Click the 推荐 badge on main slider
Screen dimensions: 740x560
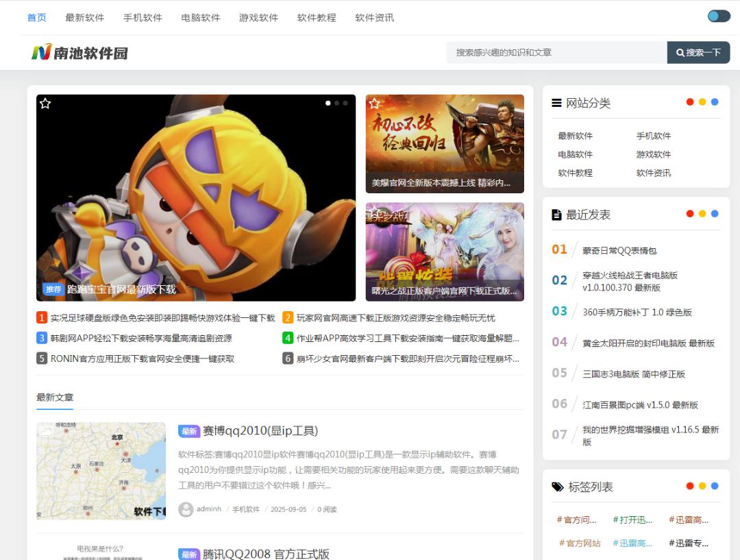pyautogui.click(x=53, y=289)
